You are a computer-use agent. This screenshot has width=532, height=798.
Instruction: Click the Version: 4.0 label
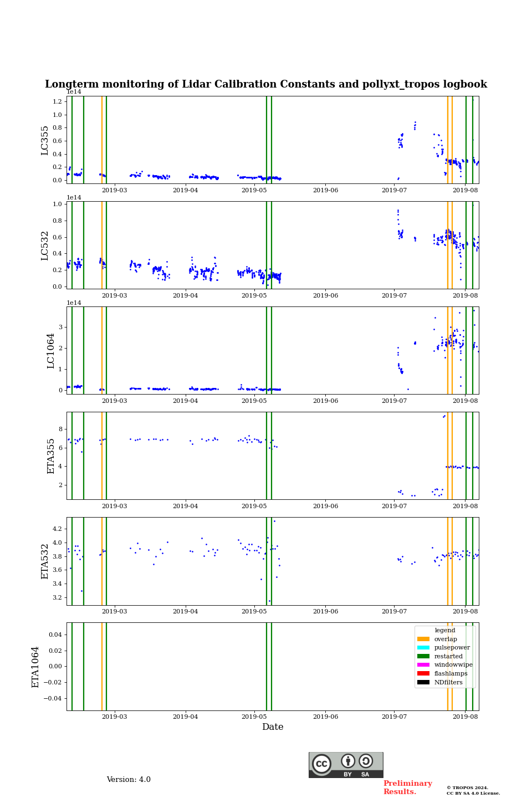[x=129, y=780]
